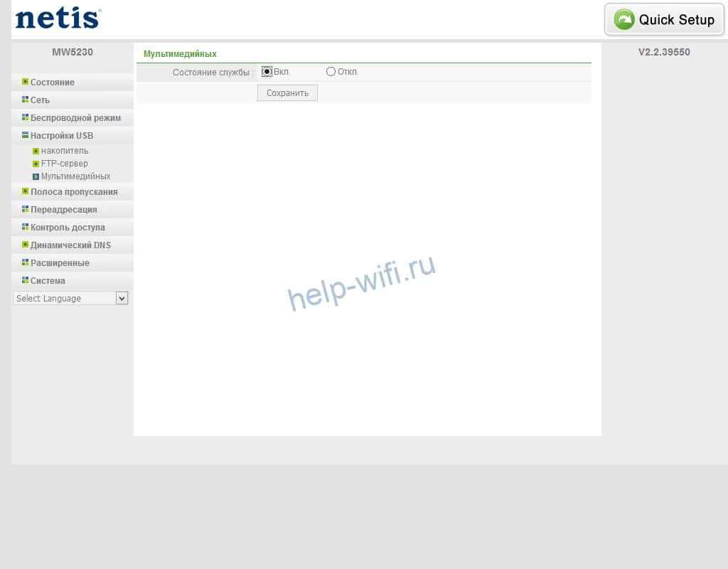Image resolution: width=728 pixels, height=569 pixels.
Task: Click the icon beside накопитель
Action: point(36,151)
